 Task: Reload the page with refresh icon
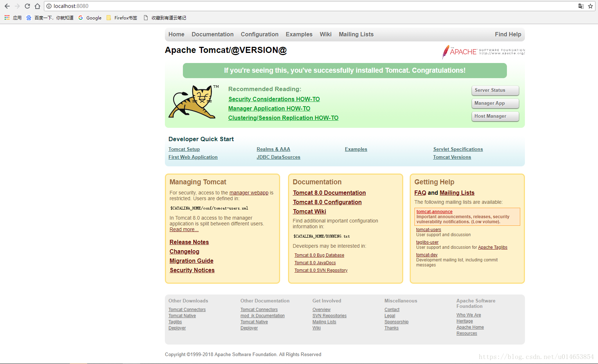27,6
